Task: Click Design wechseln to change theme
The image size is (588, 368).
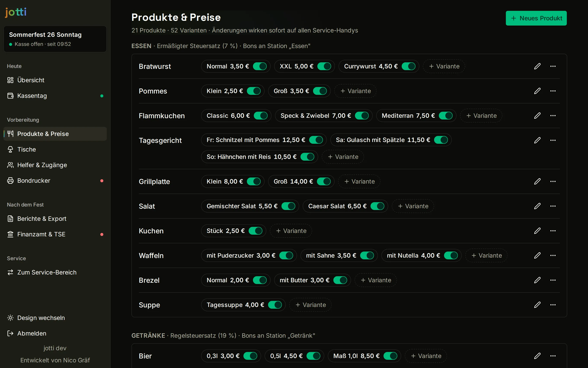Action: pyautogui.click(x=55, y=318)
